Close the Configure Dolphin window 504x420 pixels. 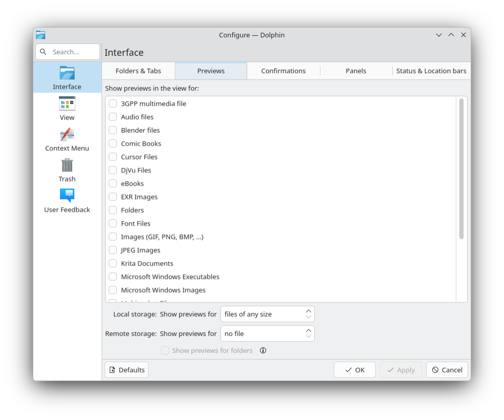tap(463, 35)
